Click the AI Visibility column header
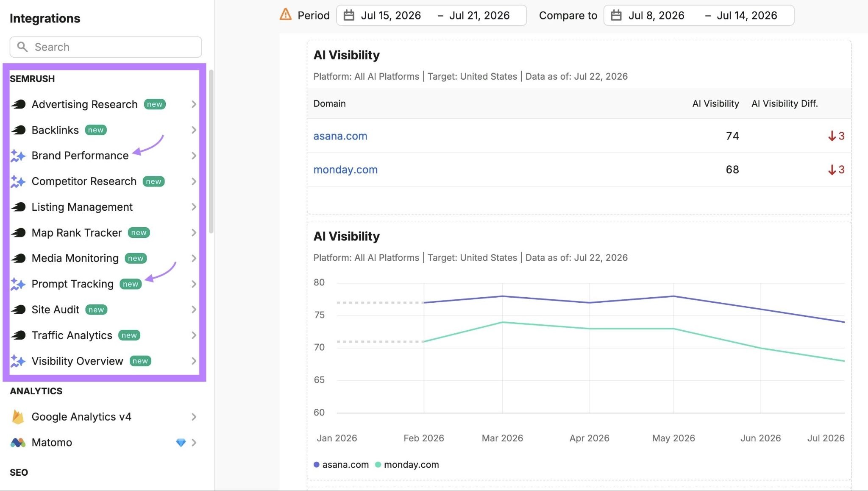This screenshot has height=491, width=868. pyautogui.click(x=715, y=104)
